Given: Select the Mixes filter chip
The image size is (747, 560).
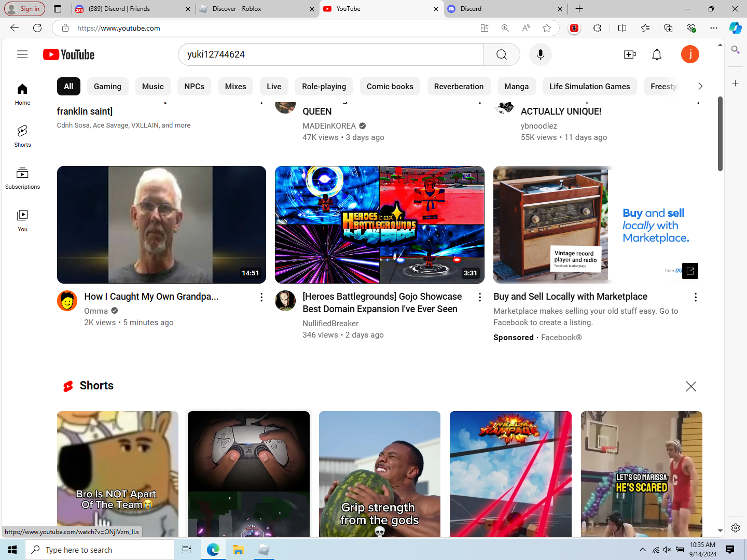Looking at the screenshot, I should pyautogui.click(x=236, y=87).
